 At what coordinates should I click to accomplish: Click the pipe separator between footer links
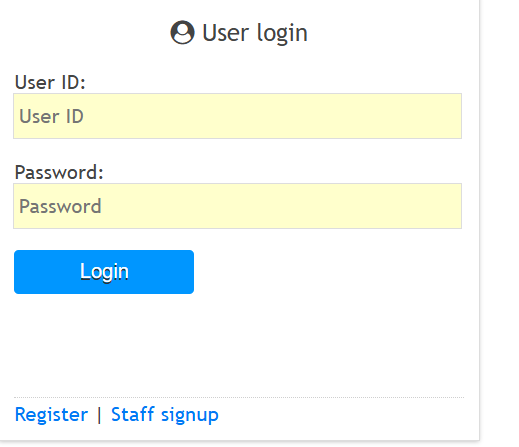click(99, 415)
